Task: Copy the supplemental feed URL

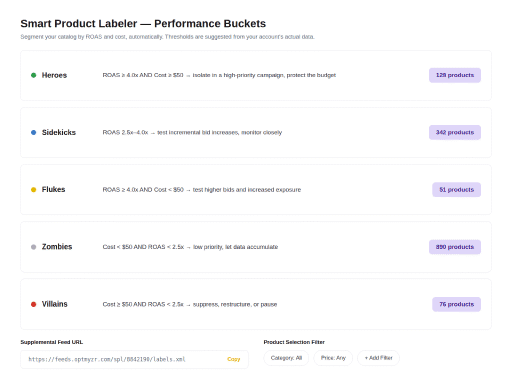Action: (233, 359)
